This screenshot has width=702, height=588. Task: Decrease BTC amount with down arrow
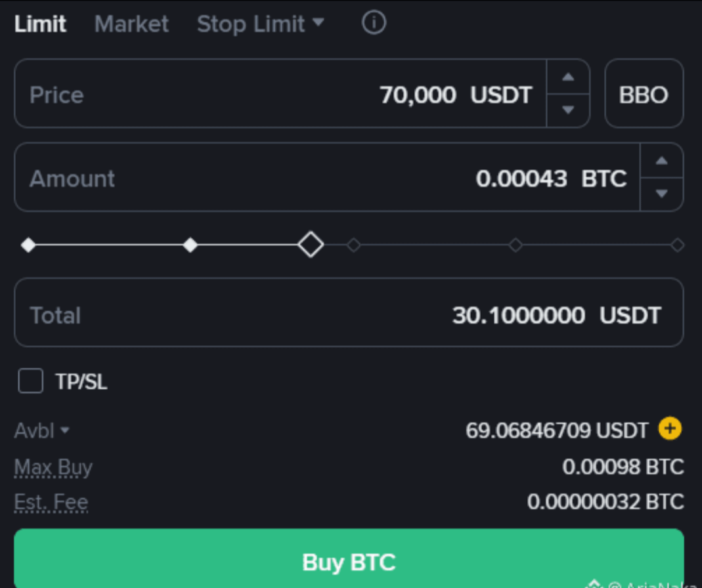661,194
